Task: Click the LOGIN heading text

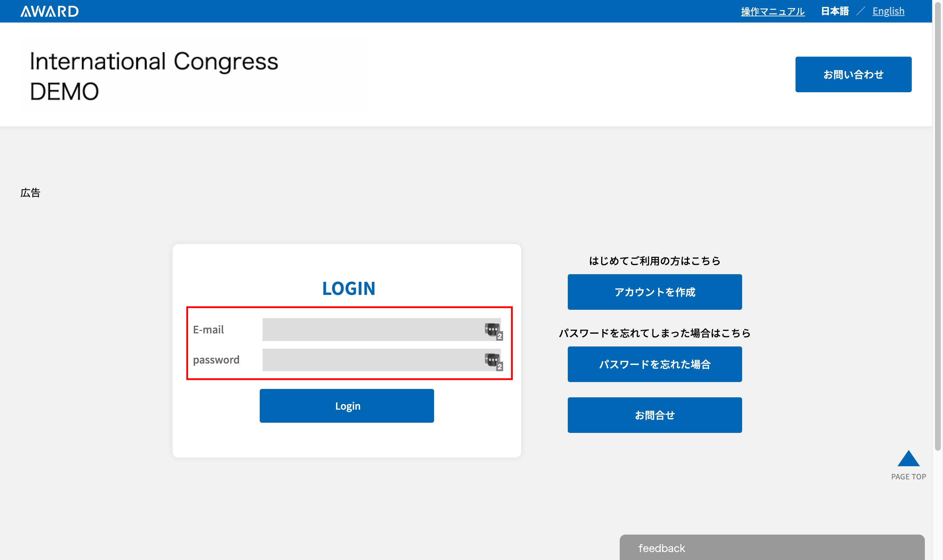Action: pos(349,288)
